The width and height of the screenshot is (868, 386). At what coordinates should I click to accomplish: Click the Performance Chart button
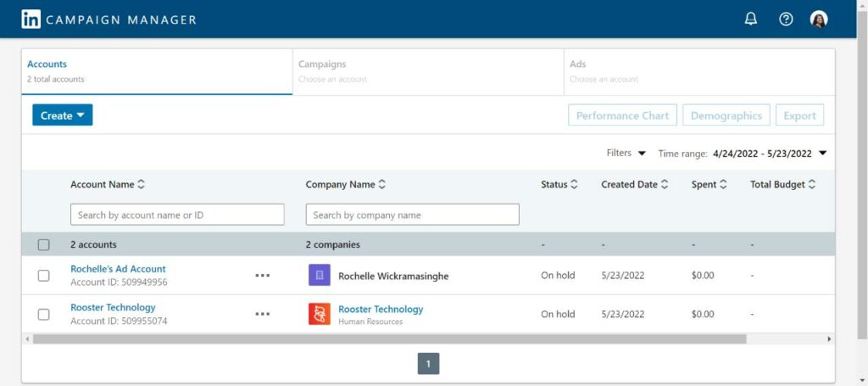pyautogui.click(x=622, y=115)
